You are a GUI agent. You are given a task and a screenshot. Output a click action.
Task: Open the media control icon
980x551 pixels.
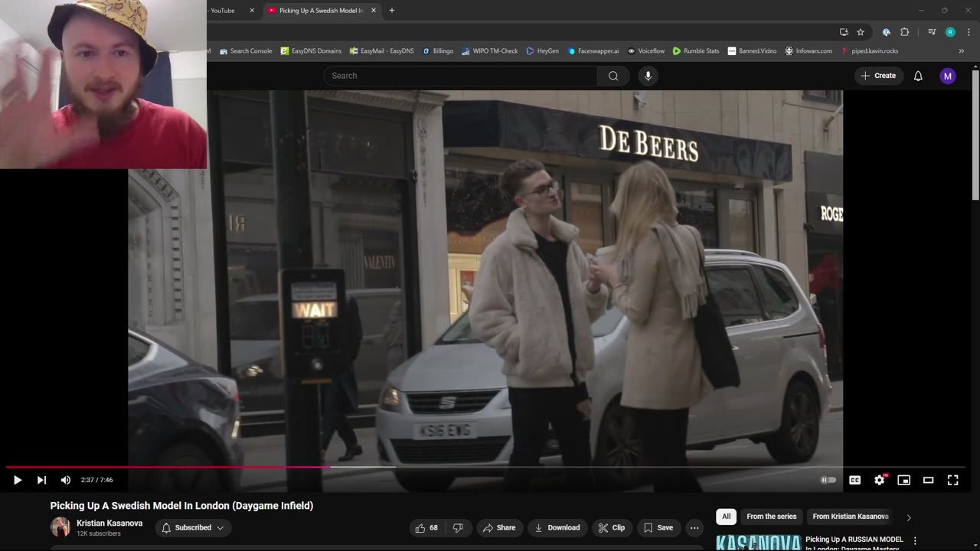[932, 32]
